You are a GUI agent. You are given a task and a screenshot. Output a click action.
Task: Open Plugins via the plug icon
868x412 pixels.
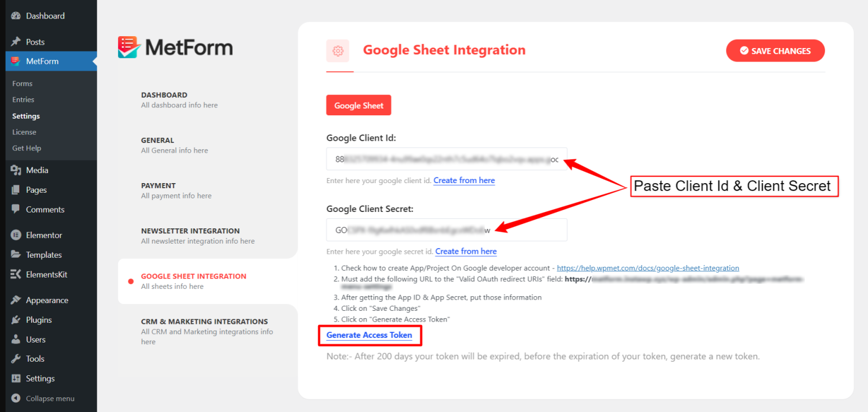16,320
